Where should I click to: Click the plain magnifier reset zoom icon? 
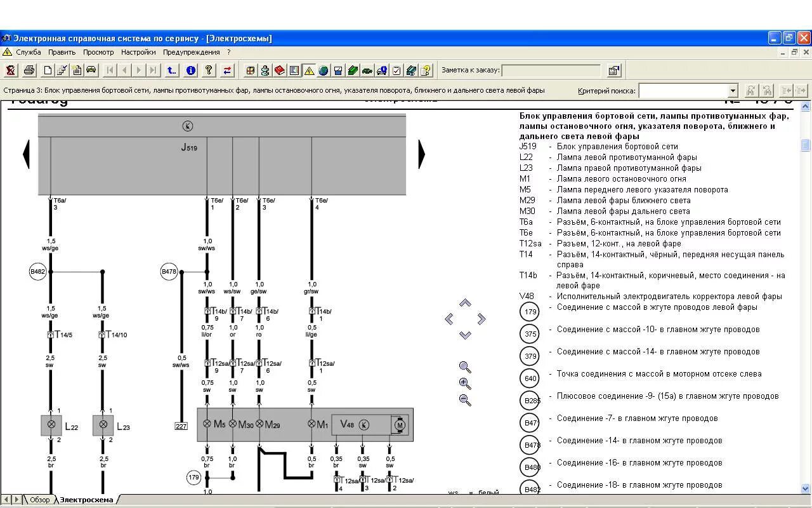tap(465, 367)
